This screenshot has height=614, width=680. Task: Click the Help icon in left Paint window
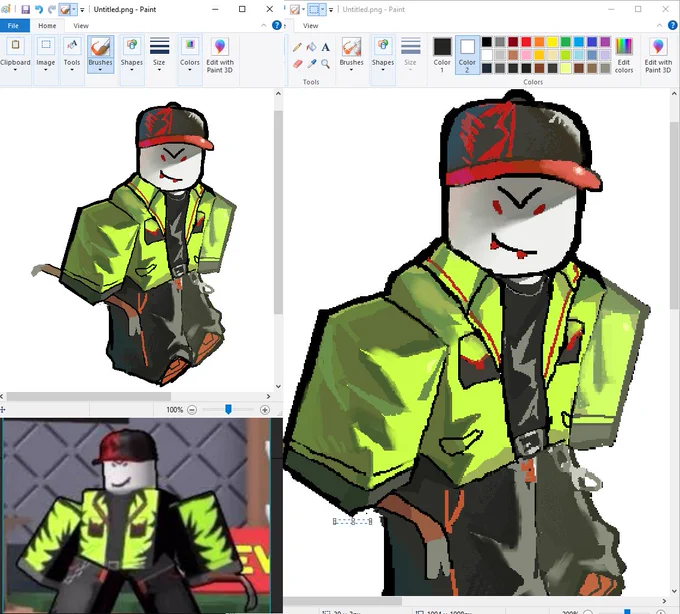click(x=277, y=25)
